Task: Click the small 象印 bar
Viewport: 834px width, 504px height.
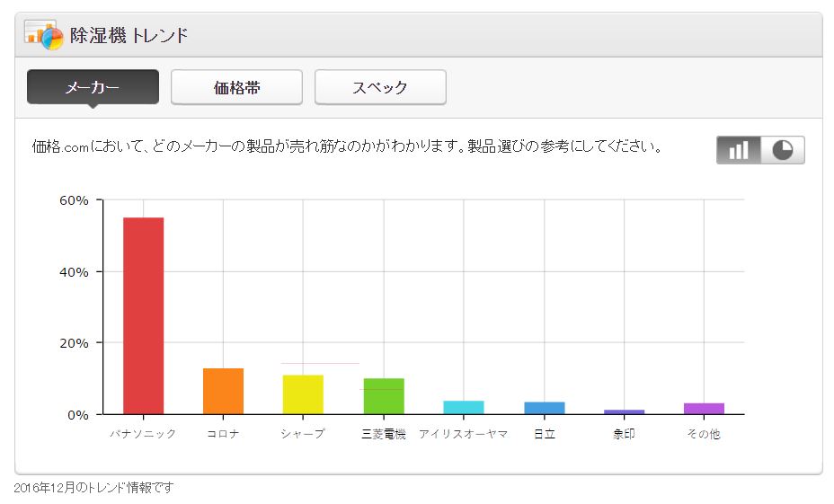Action: tap(624, 412)
